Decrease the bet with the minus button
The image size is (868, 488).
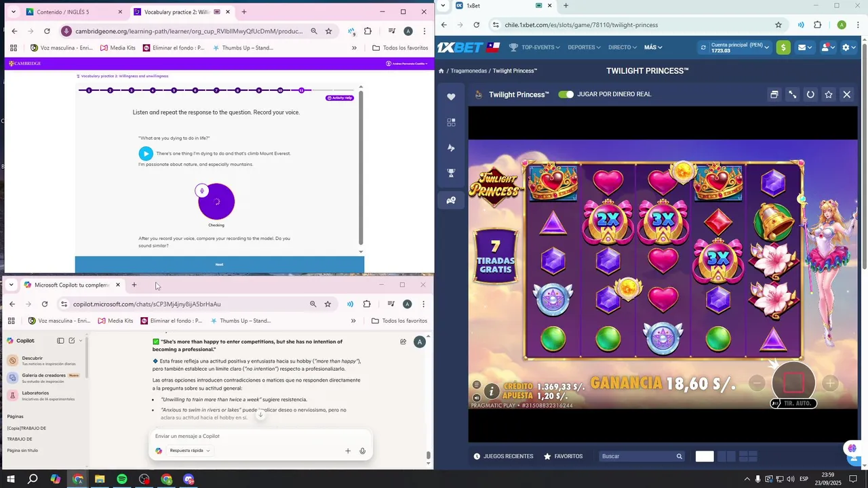(757, 384)
